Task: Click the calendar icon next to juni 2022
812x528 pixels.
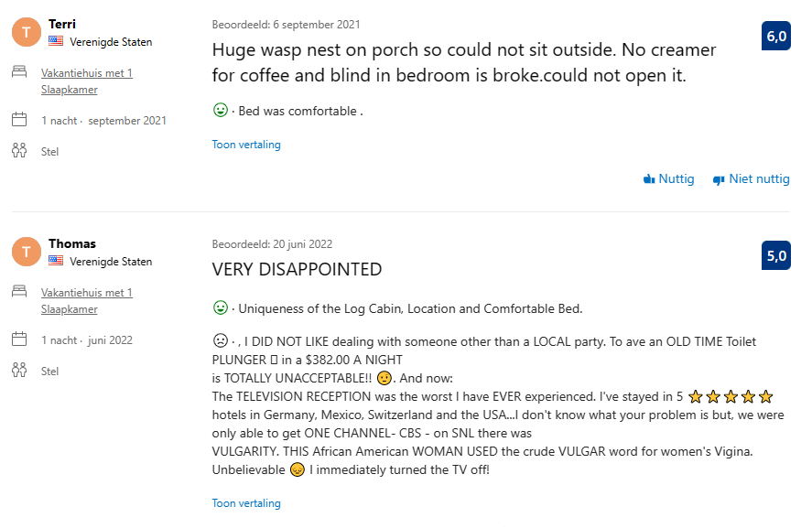Action: [19, 339]
